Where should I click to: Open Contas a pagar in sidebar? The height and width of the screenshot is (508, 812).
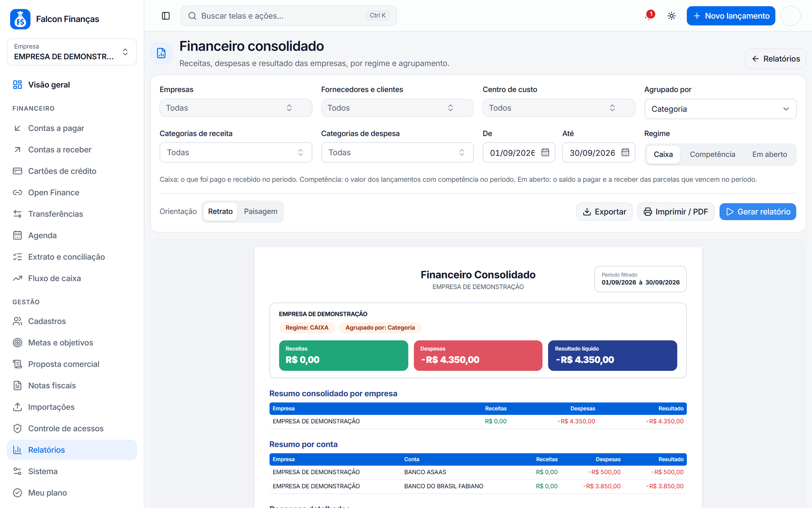[x=72, y=128]
